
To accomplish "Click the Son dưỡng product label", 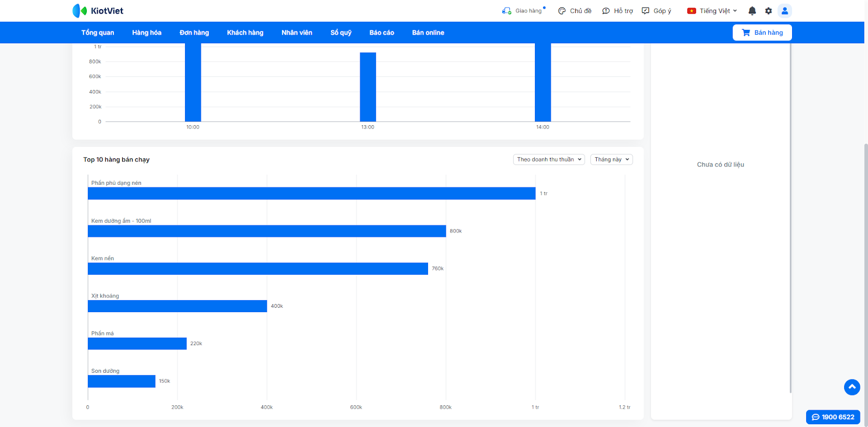I will click(x=105, y=371).
